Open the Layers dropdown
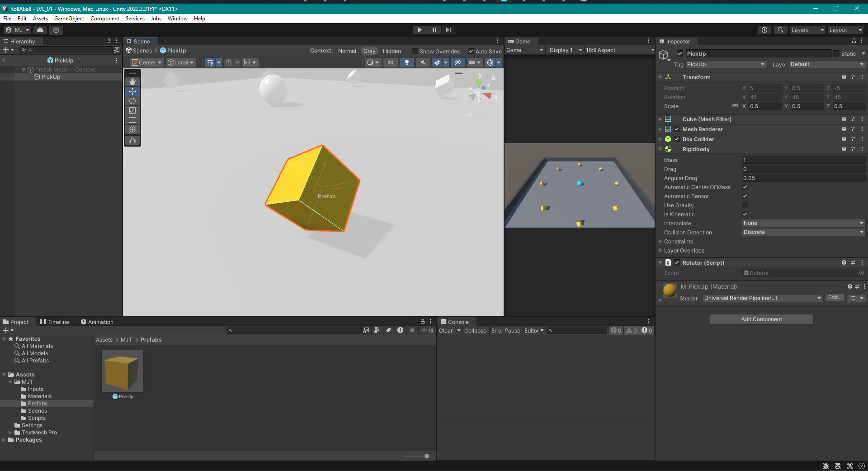 [807, 30]
